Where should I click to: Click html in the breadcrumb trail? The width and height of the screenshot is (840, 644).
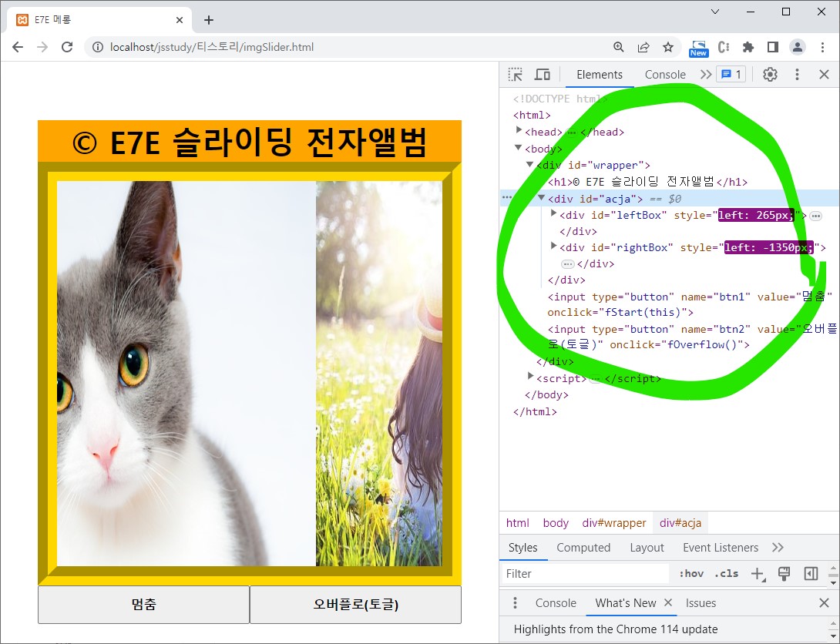coord(518,523)
